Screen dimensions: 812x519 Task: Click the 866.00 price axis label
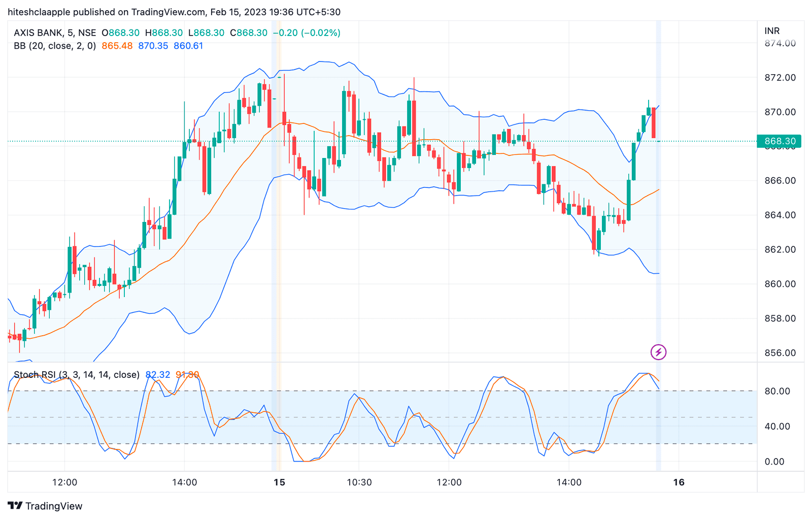click(780, 181)
